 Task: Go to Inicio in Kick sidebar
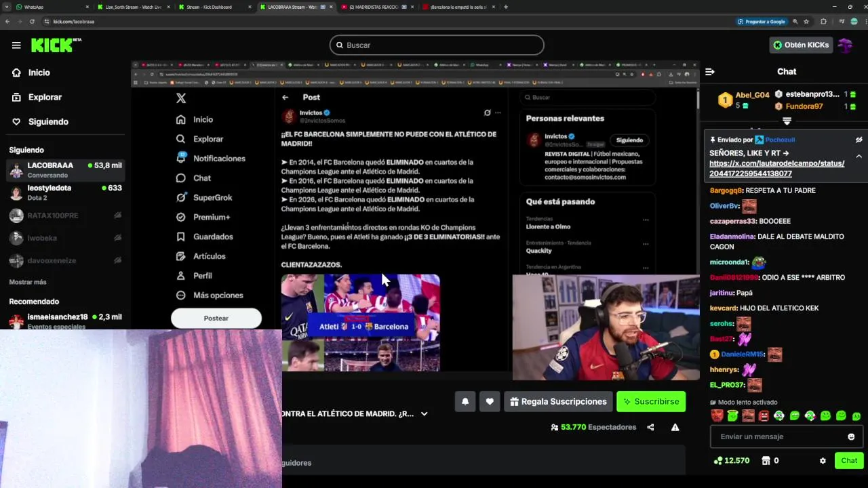tap(31, 73)
